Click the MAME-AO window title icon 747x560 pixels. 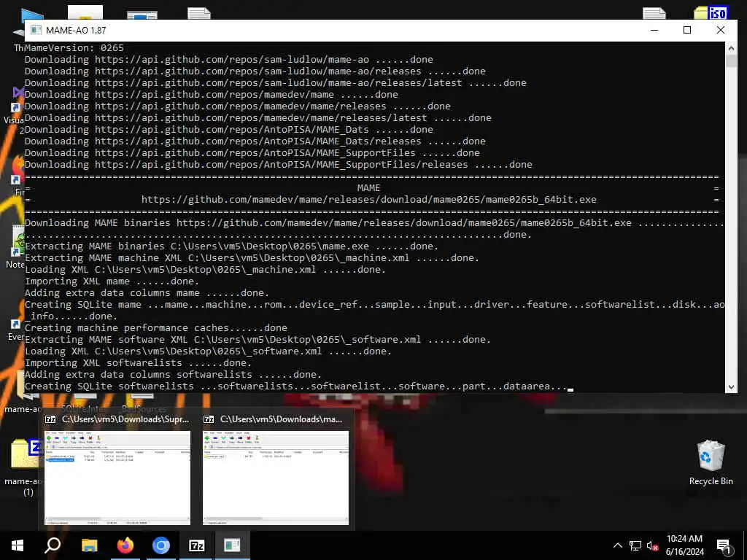[x=36, y=30]
